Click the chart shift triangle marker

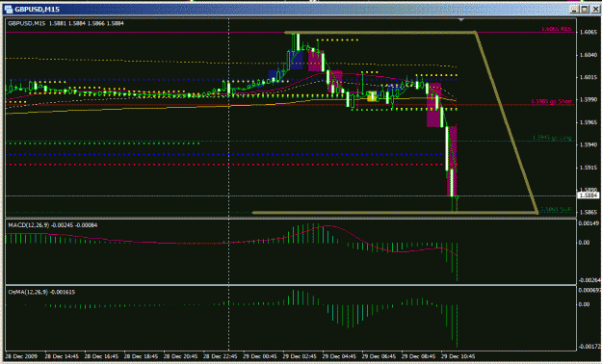[x=461, y=19]
